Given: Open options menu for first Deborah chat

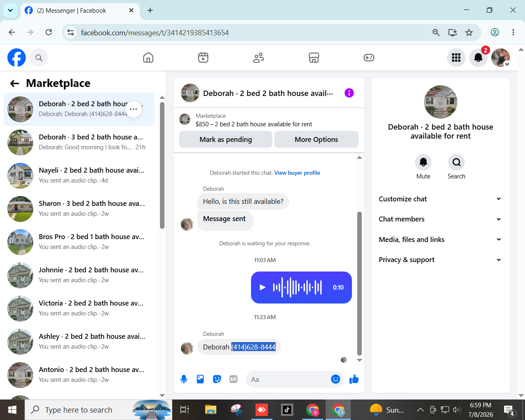Looking at the screenshot, I should [133, 109].
